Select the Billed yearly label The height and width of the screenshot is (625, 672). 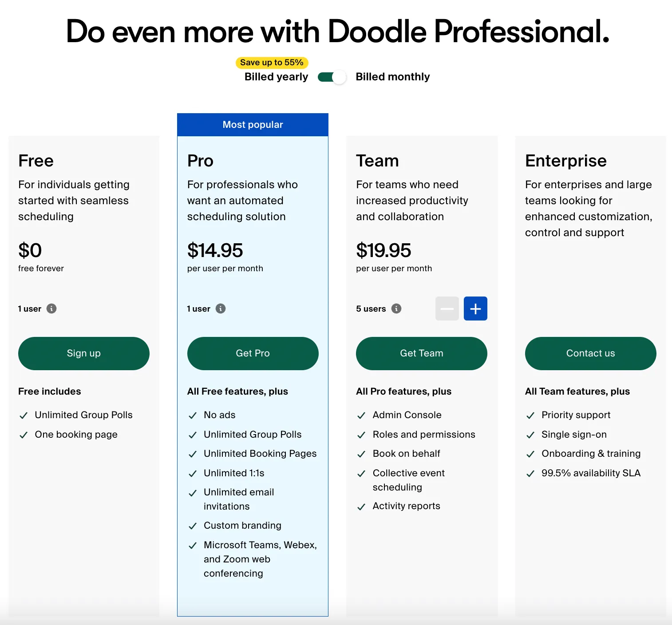coord(276,77)
